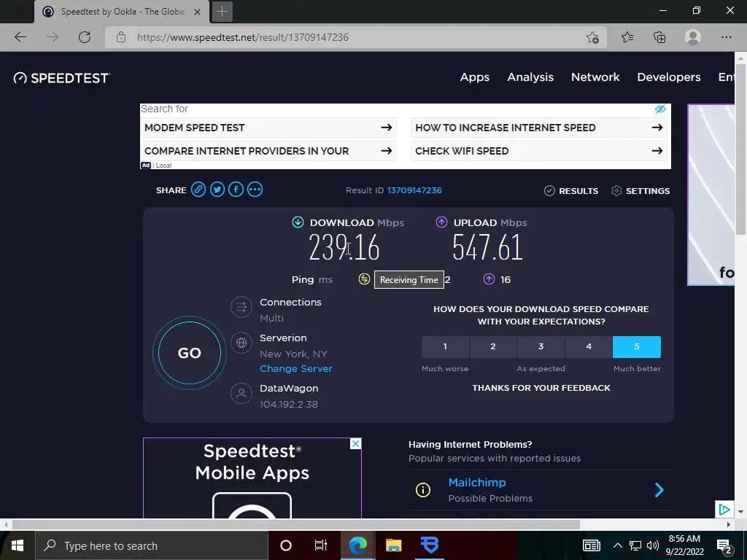Go back in the browser
747x560 pixels.
tap(20, 37)
